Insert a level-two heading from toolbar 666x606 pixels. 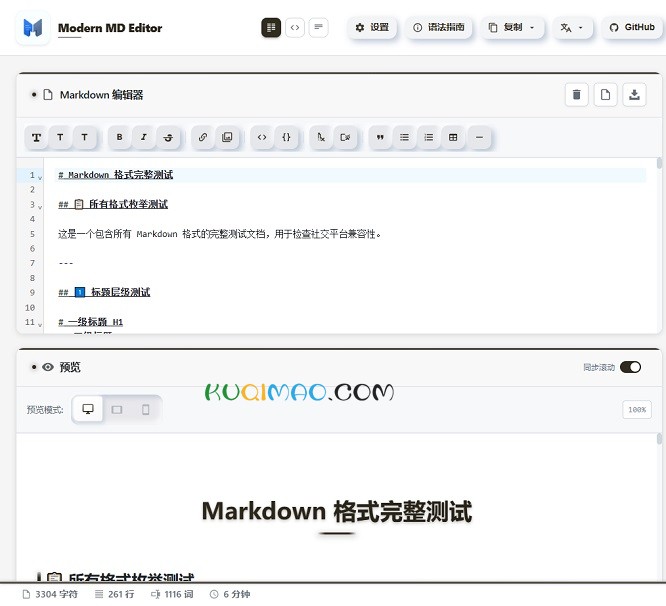[x=60, y=137]
